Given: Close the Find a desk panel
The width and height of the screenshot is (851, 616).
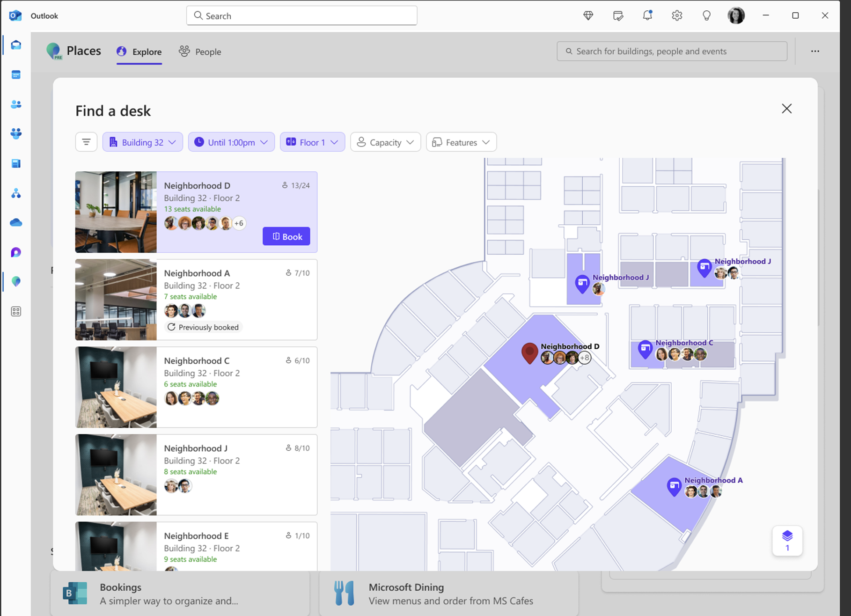Looking at the screenshot, I should (x=786, y=109).
